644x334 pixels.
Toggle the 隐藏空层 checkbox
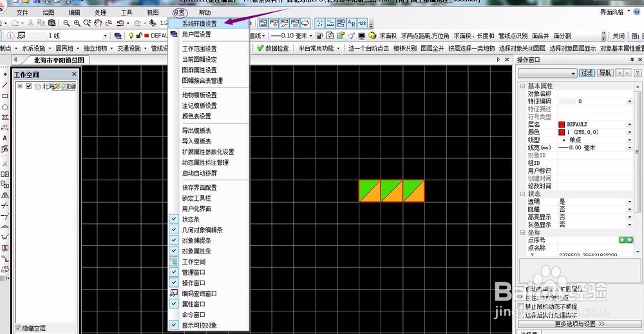[18, 328]
